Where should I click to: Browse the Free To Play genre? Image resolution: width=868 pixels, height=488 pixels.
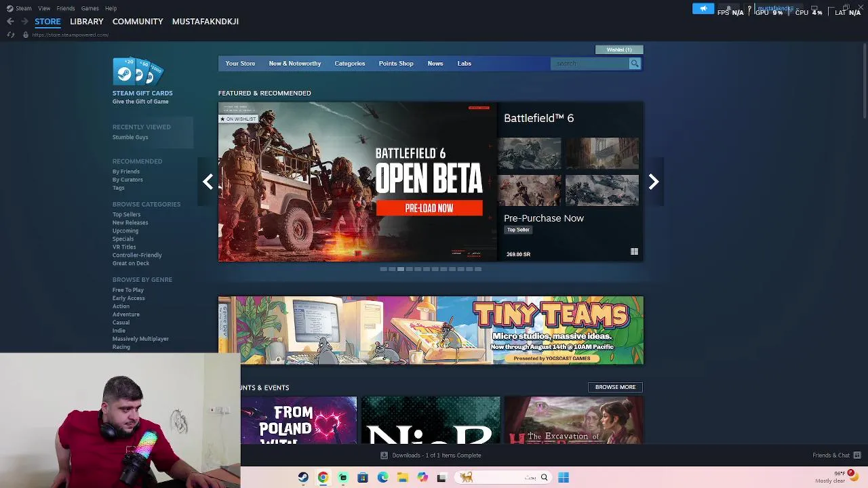[128, 290]
